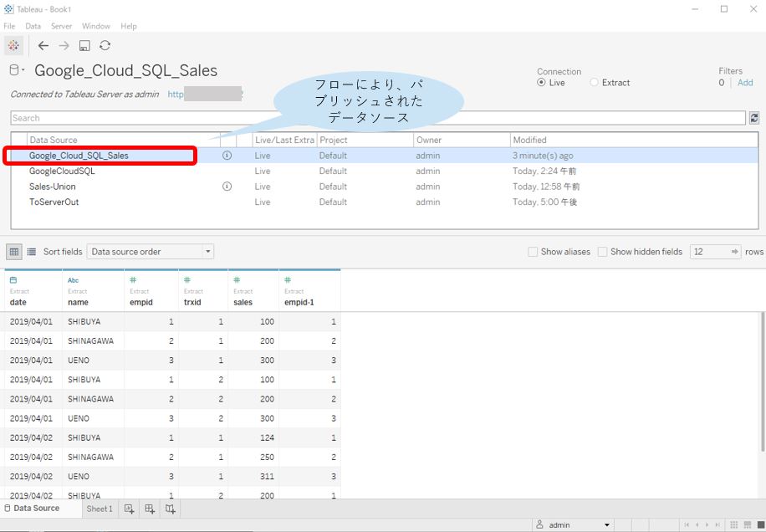Select the Extract connection option

pyautogui.click(x=594, y=83)
